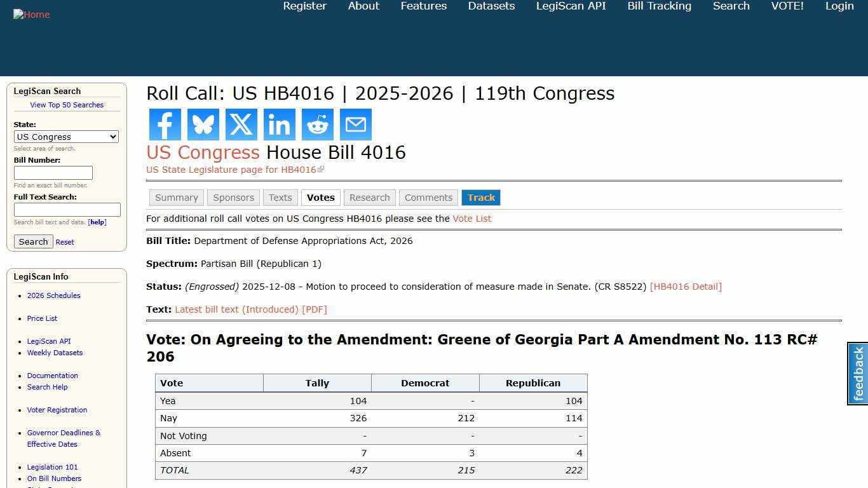Open the feedback panel
This screenshot has height=488, width=868.
pyautogui.click(x=857, y=373)
